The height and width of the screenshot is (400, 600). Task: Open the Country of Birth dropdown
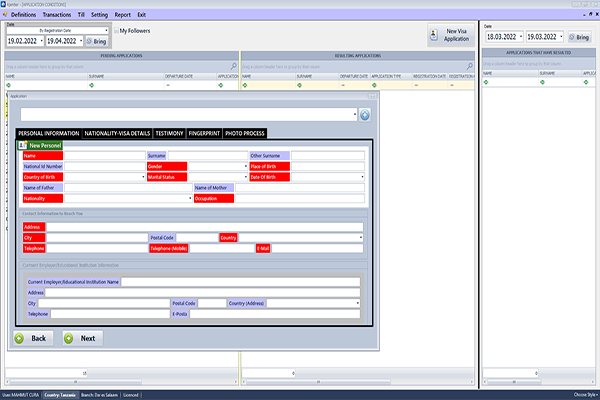pyautogui.click(x=144, y=177)
